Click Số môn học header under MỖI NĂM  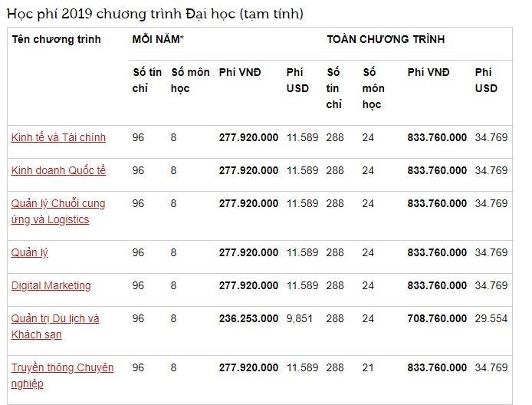[x=190, y=81]
